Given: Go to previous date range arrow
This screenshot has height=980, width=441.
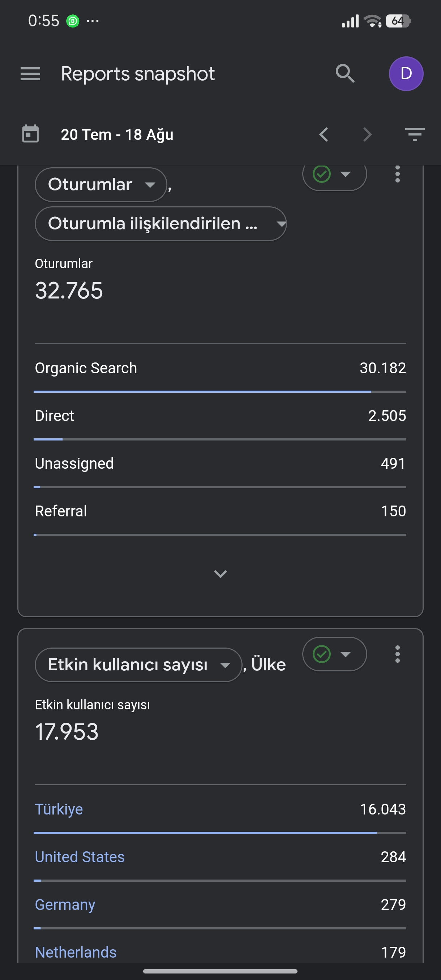Looking at the screenshot, I should [324, 134].
